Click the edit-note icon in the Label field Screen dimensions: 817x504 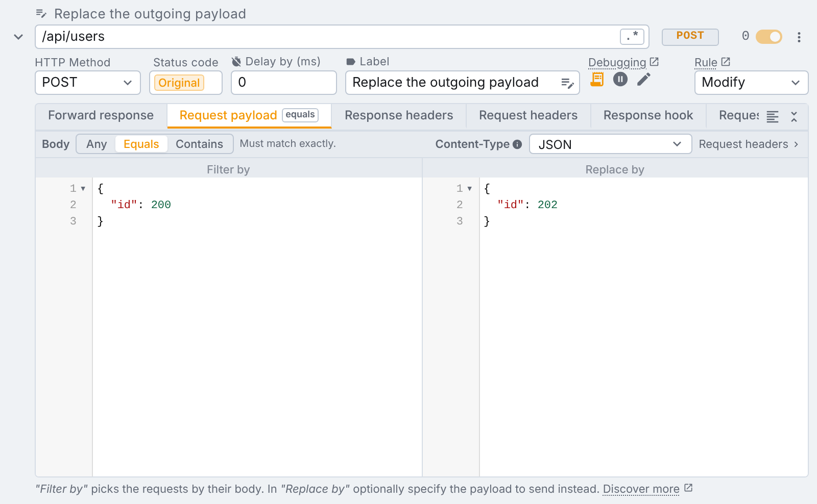(568, 83)
